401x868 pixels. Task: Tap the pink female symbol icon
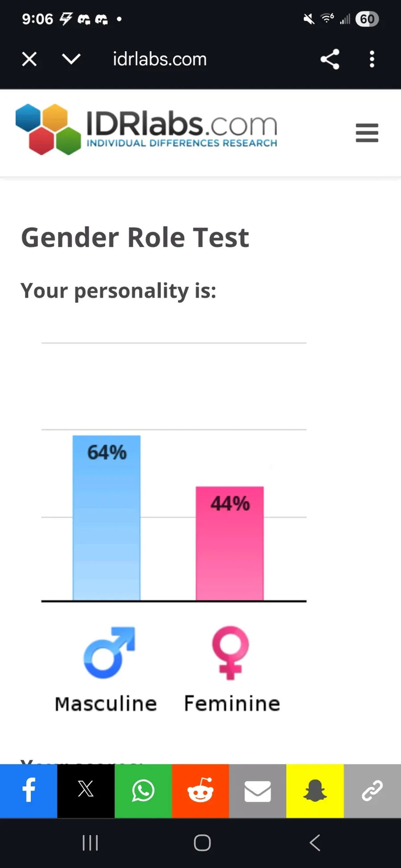pyautogui.click(x=230, y=653)
